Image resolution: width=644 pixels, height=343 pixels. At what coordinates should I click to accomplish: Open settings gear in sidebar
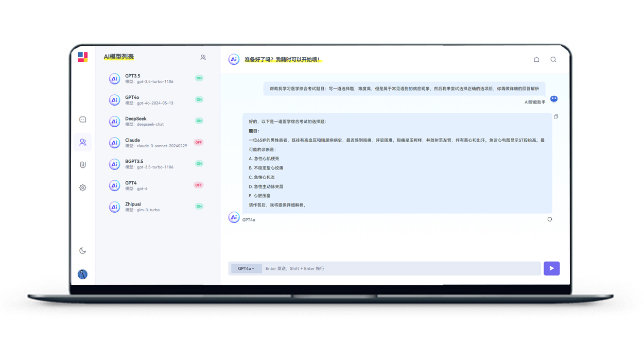point(82,187)
